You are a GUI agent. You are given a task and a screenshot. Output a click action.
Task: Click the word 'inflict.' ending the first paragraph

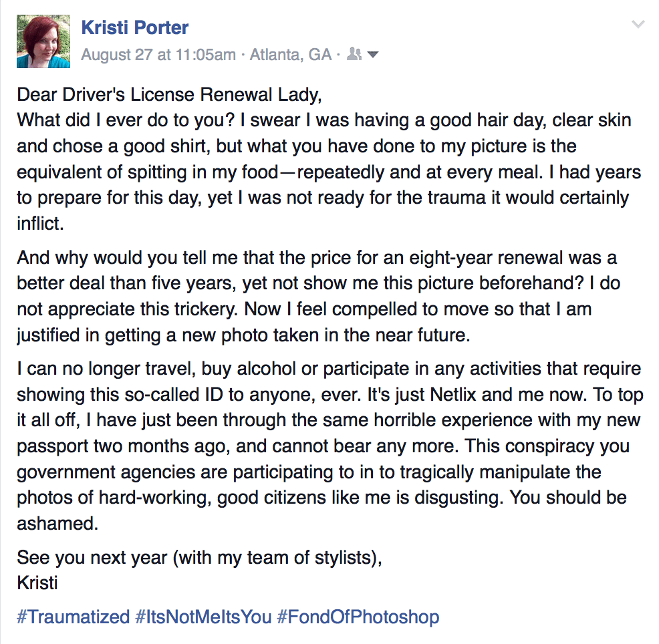(x=40, y=223)
